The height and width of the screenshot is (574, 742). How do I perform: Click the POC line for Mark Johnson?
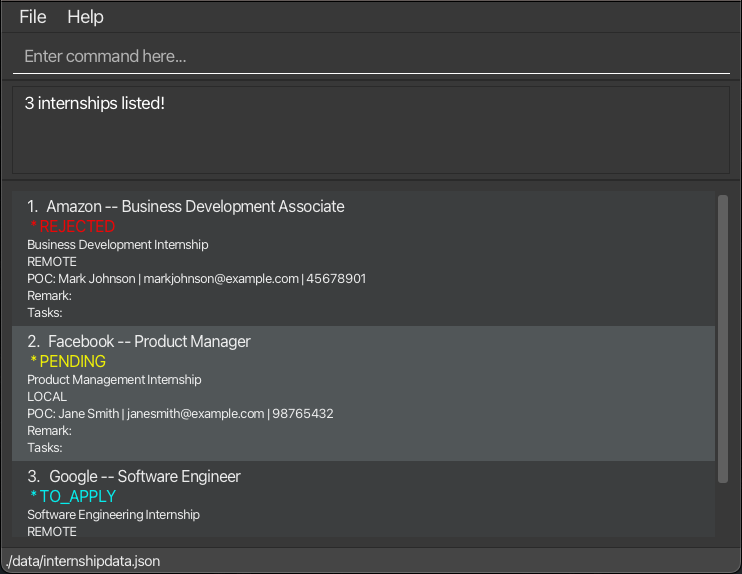pyautogui.click(x=196, y=279)
